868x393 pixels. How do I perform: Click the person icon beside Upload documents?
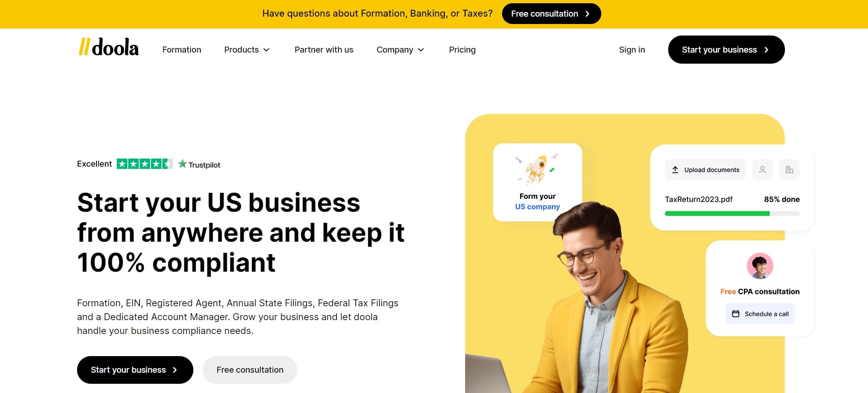762,170
